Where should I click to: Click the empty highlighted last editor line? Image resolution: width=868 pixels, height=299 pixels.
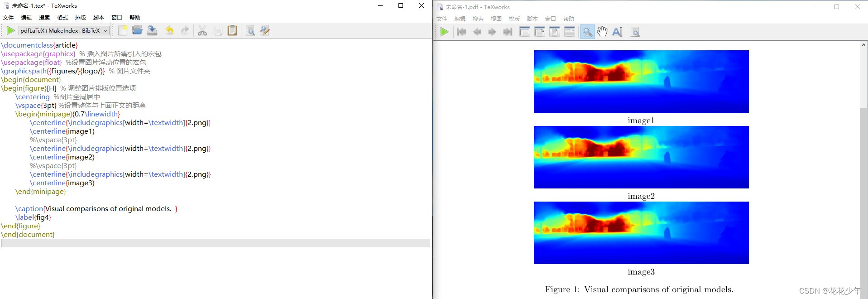click(215, 243)
